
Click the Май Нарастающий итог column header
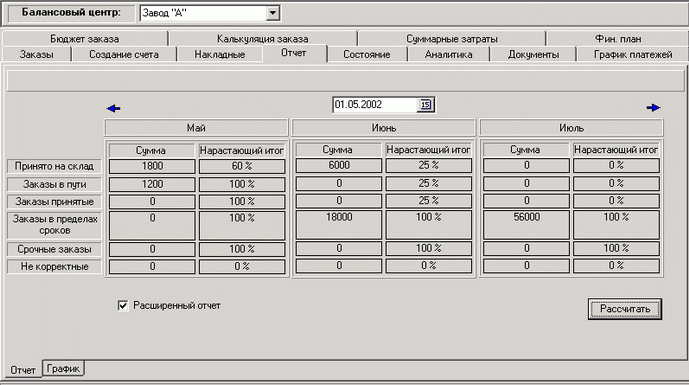pos(242,150)
